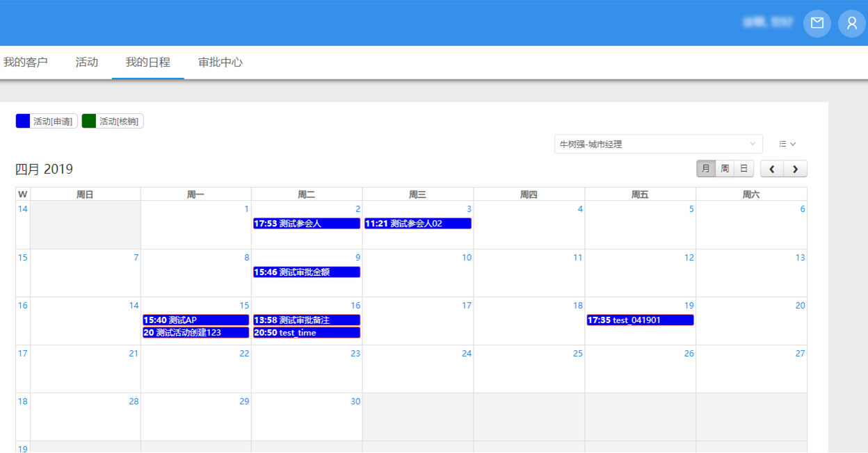Go to the 审批中心 tab

click(220, 62)
